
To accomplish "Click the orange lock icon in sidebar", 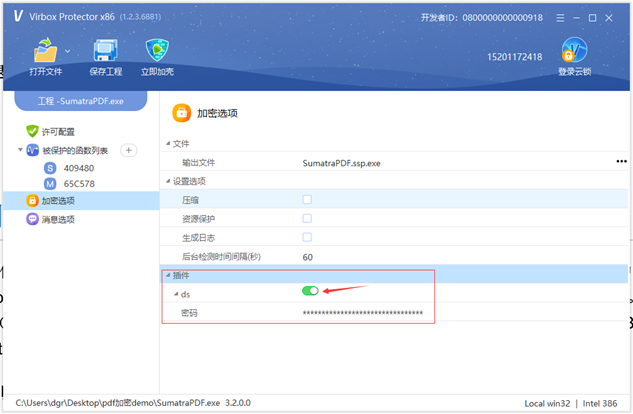I will point(32,201).
